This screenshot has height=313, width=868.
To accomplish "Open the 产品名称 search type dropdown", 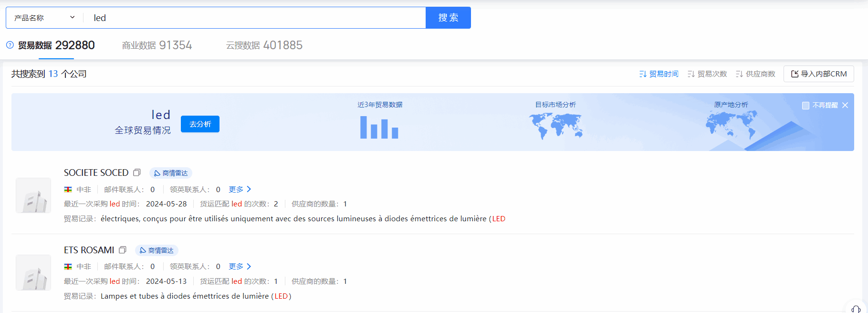I will tap(45, 18).
